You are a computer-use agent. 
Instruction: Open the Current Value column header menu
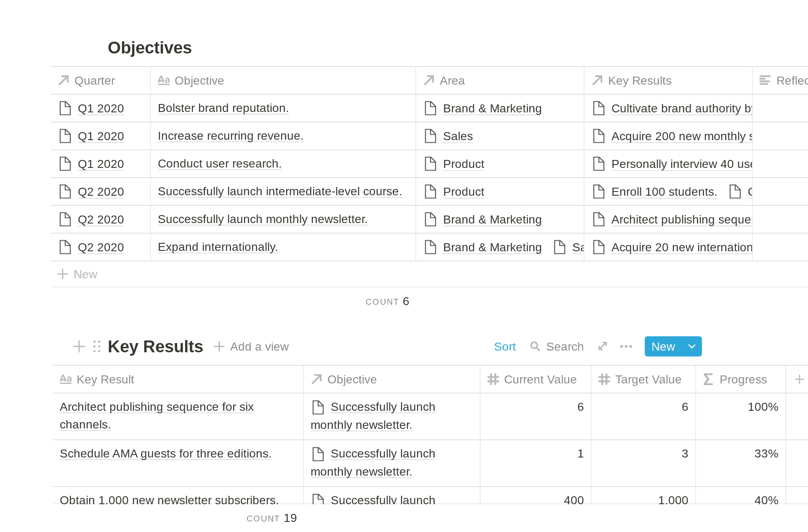point(535,380)
